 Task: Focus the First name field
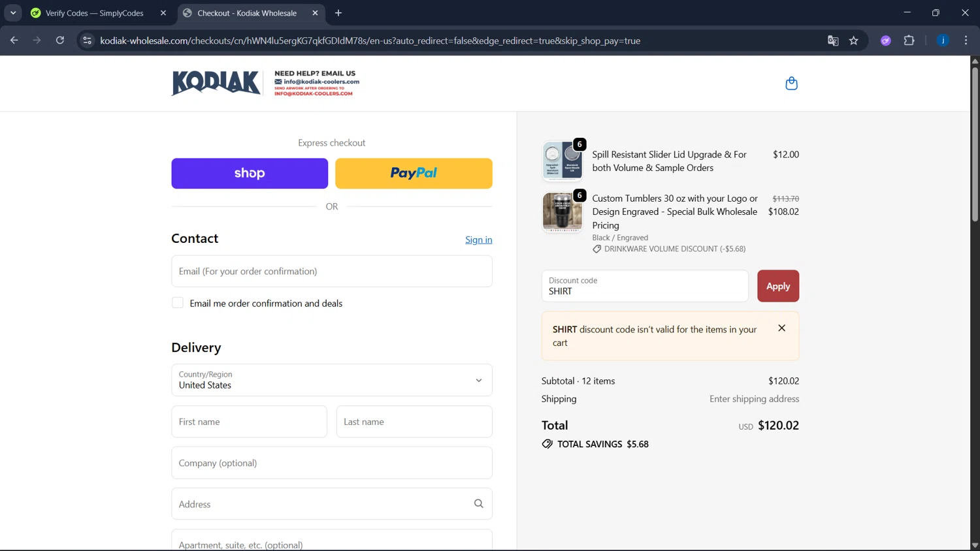249,422
